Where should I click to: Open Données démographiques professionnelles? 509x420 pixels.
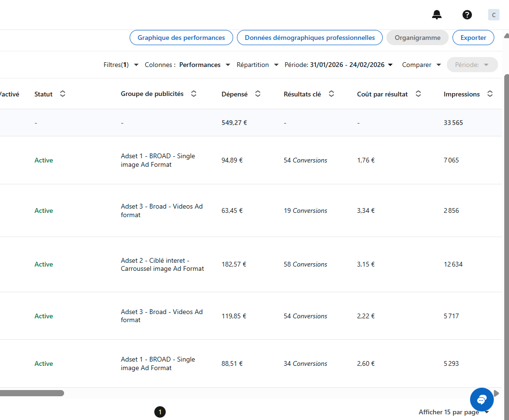tap(310, 38)
